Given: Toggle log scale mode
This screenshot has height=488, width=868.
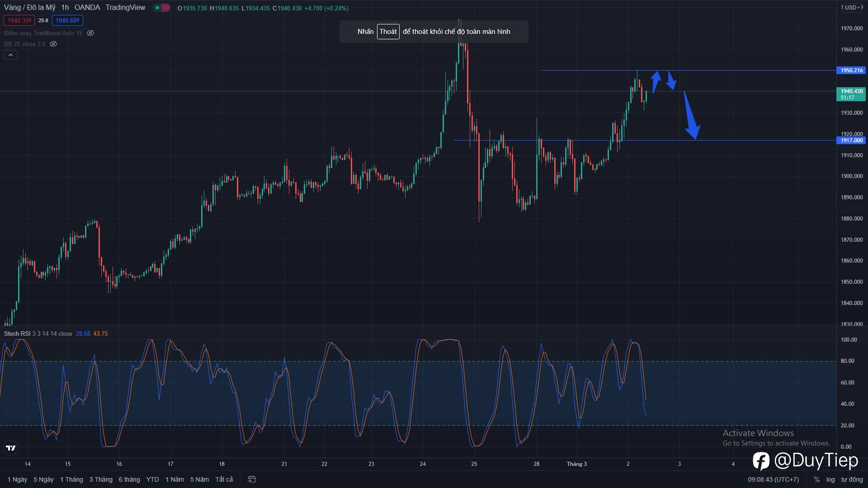Looking at the screenshot, I should tap(830, 479).
